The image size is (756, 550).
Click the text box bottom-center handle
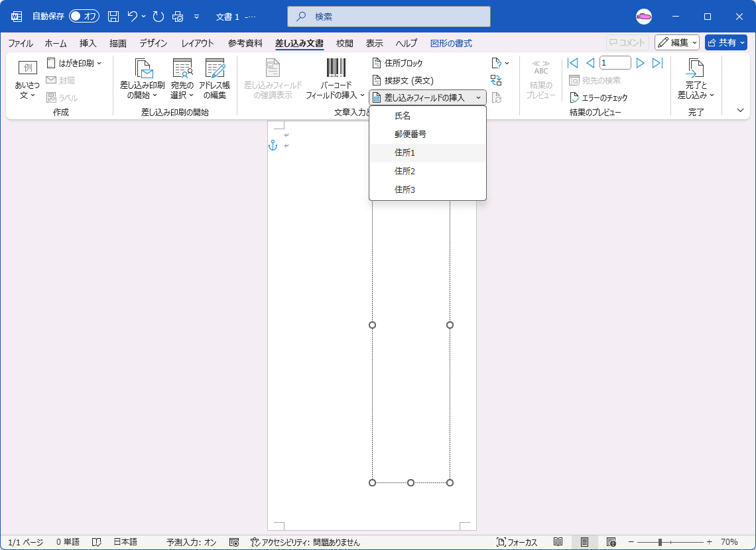(410, 482)
